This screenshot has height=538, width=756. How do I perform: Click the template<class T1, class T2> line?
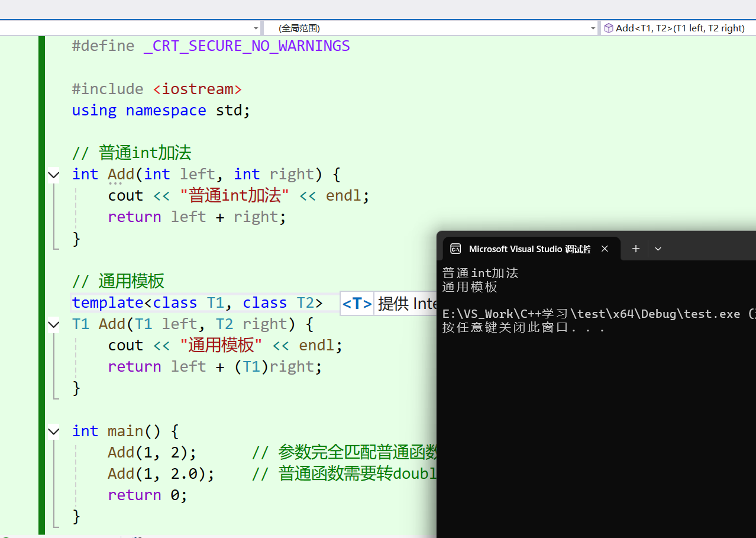198,303
